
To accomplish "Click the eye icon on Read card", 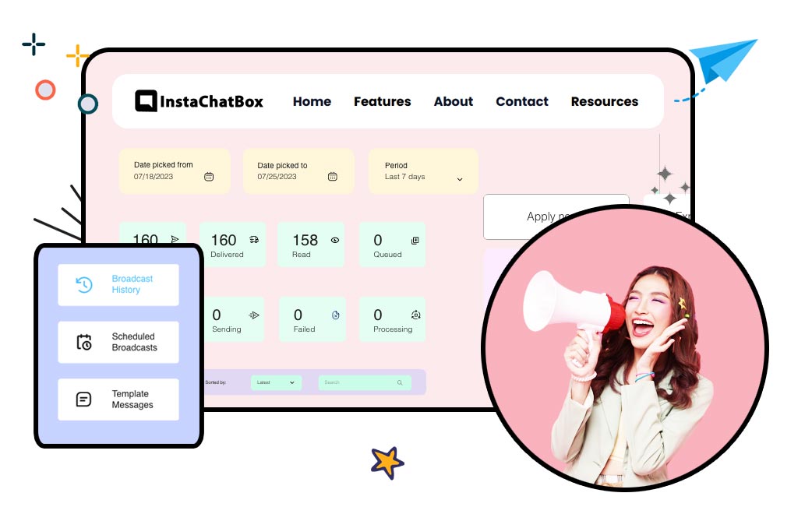I will point(335,240).
